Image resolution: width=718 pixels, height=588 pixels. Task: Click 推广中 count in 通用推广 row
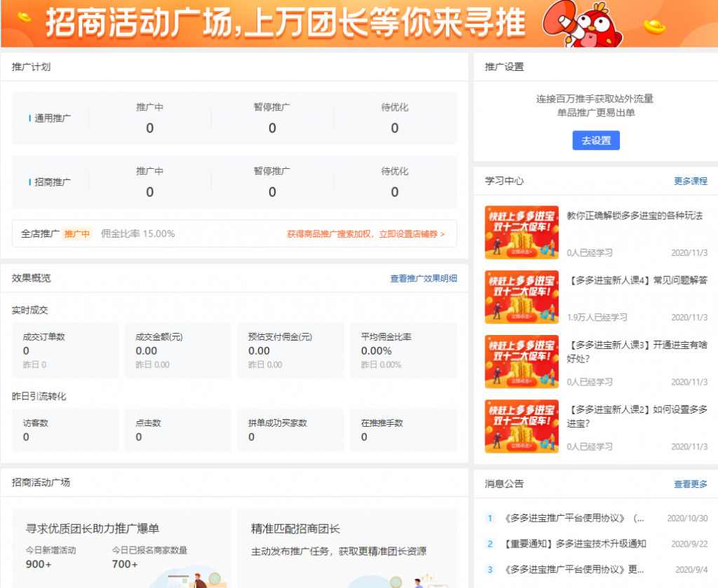[150, 128]
